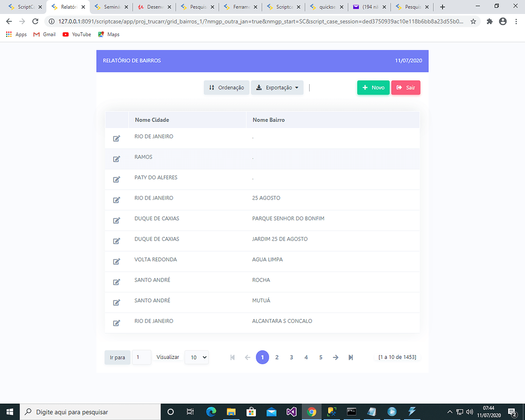The image size is (525, 420).
Task: Click the exit icon on the Sair button
Action: click(x=399, y=87)
